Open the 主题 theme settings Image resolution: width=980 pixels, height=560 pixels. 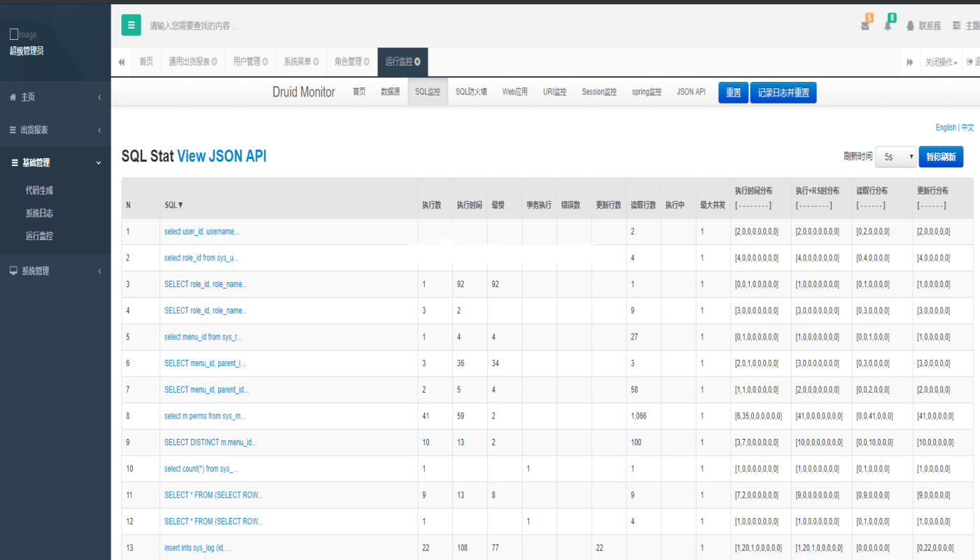(x=966, y=26)
